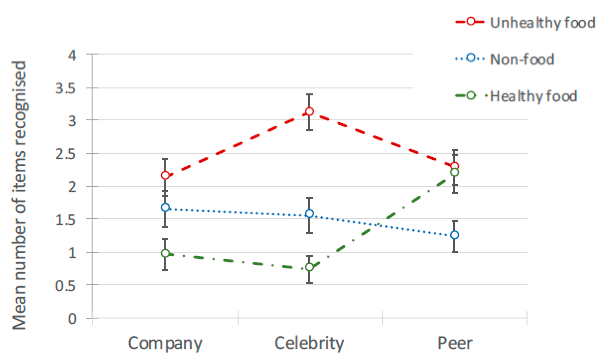
Task: Click the Company x-axis category label
Action: (165, 343)
